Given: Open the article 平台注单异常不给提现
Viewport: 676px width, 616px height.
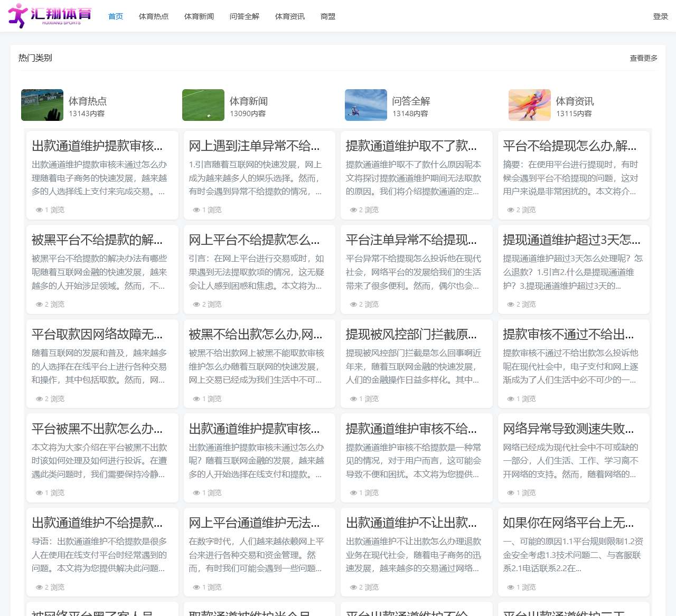Looking at the screenshot, I should click(417, 240).
